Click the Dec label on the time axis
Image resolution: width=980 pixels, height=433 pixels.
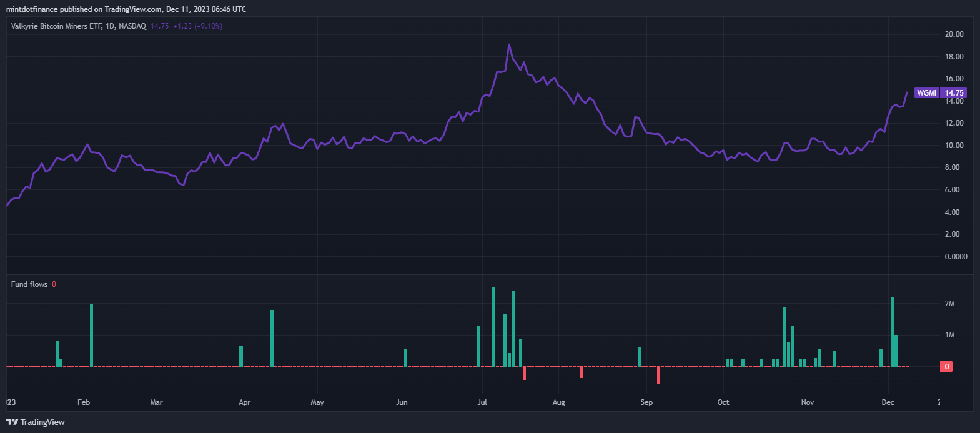coord(888,402)
